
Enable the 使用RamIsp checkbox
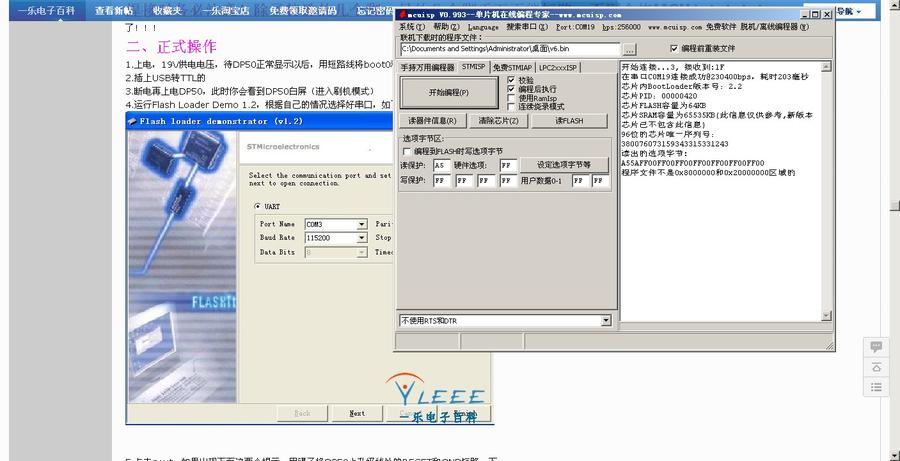click(x=512, y=98)
